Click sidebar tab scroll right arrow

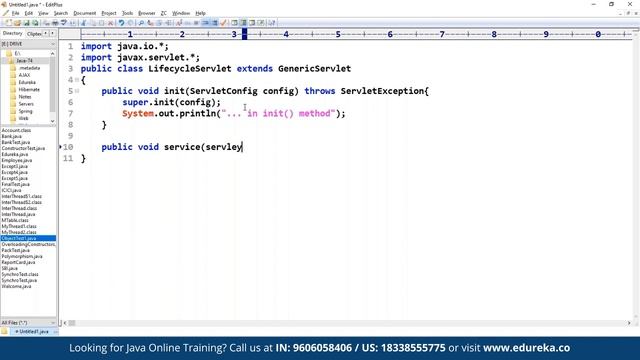[53, 33]
